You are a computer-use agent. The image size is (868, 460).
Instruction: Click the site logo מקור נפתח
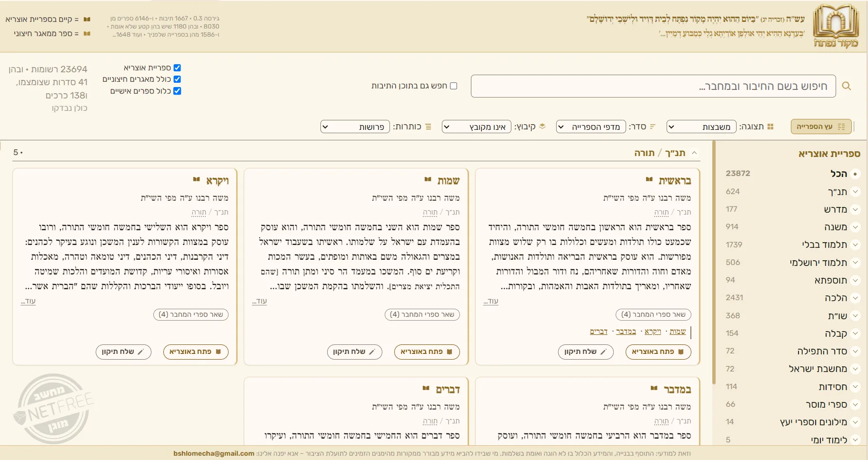836,26
